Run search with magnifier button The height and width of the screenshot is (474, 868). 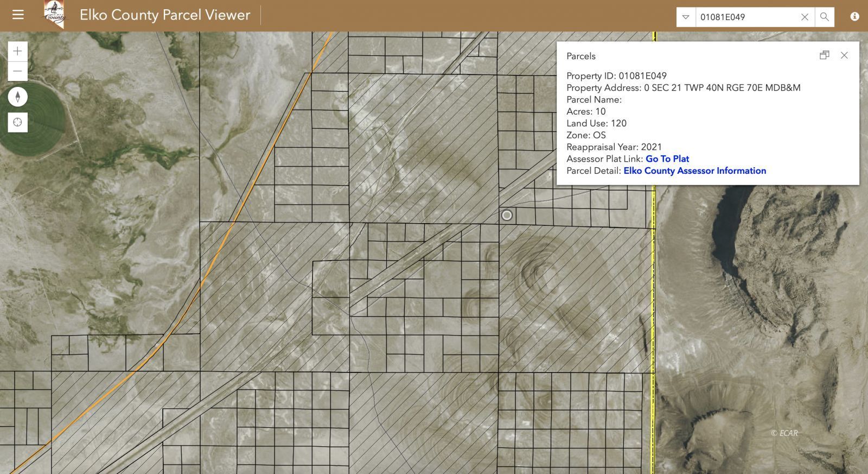[825, 17]
